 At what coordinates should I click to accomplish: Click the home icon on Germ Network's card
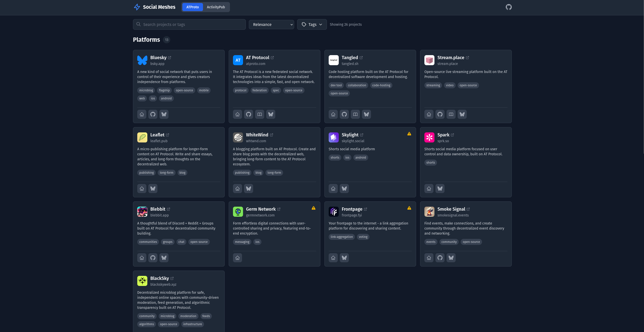pyautogui.click(x=237, y=257)
